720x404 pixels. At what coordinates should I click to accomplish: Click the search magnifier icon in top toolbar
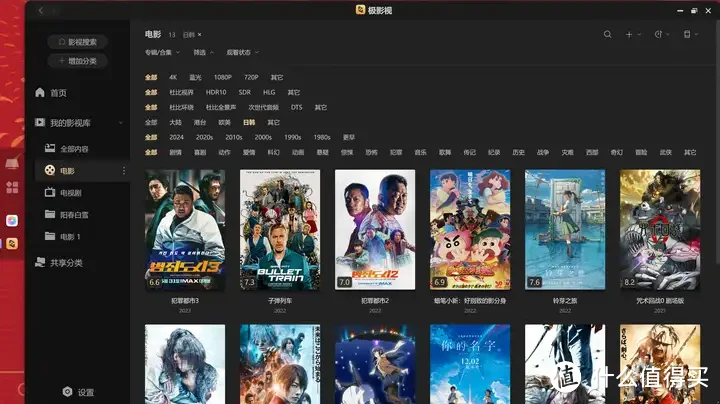pos(607,34)
